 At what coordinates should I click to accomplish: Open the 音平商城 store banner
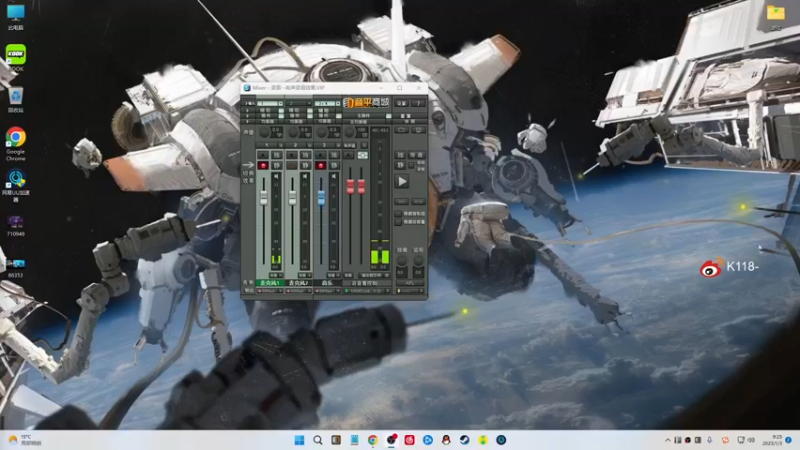pyautogui.click(x=366, y=103)
